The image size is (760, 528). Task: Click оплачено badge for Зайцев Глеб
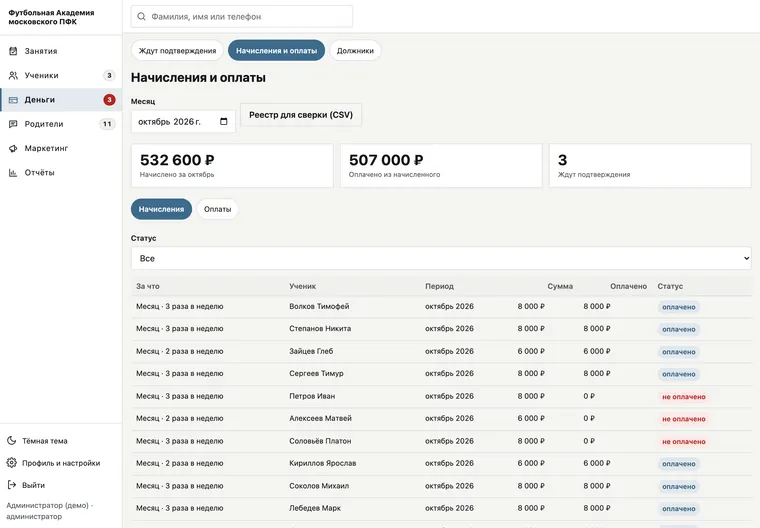[x=679, y=352]
